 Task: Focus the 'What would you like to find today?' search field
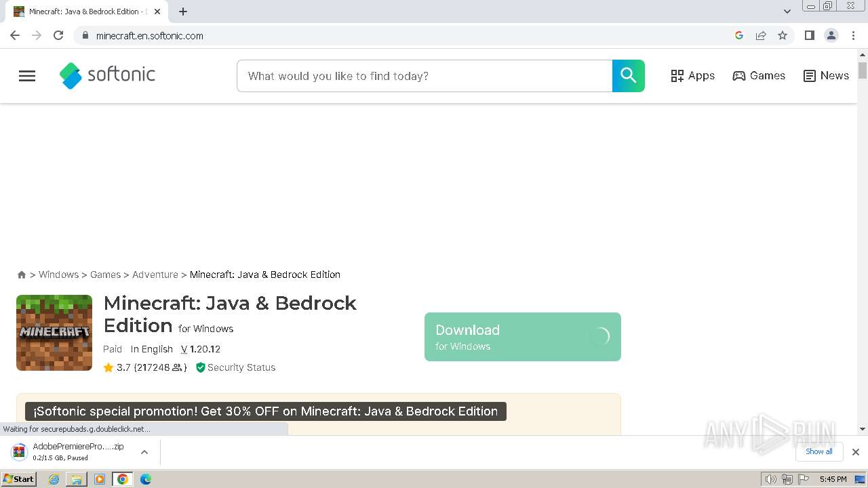(425, 76)
